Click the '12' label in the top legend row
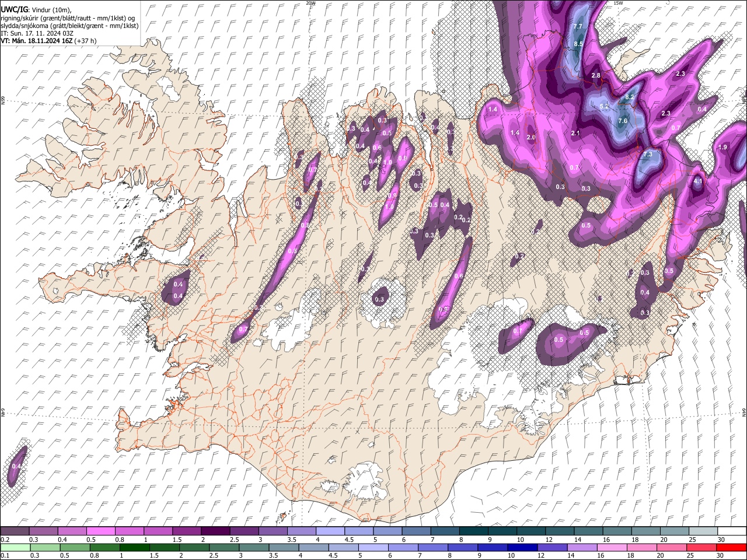The image size is (747, 560). [x=549, y=540]
